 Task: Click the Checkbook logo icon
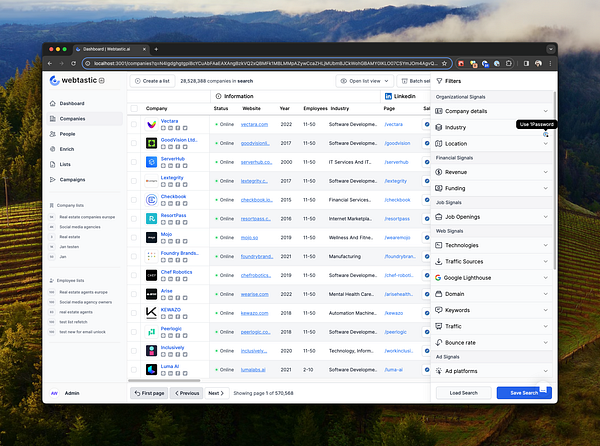coord(152,200)
